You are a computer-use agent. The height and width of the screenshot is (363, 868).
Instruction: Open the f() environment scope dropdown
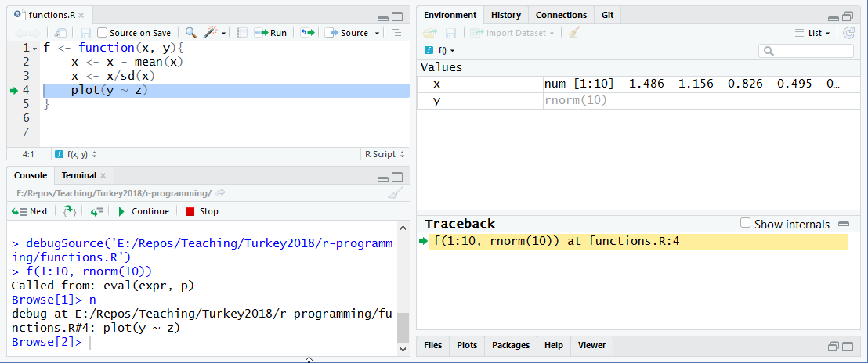click(445, 51)
